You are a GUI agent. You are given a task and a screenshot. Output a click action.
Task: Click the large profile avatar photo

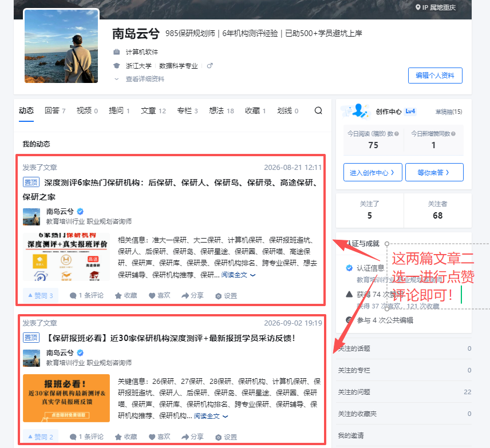pos(61,46)
